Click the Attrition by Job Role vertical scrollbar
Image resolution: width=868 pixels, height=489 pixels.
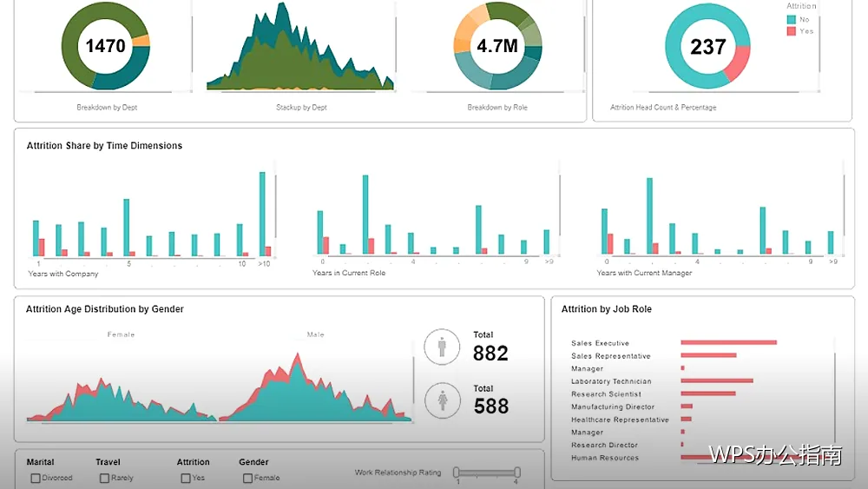click(x=835, y=400)
